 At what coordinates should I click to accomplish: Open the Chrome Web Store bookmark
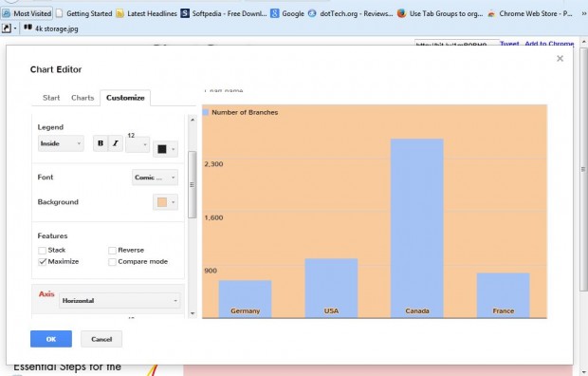530,13
